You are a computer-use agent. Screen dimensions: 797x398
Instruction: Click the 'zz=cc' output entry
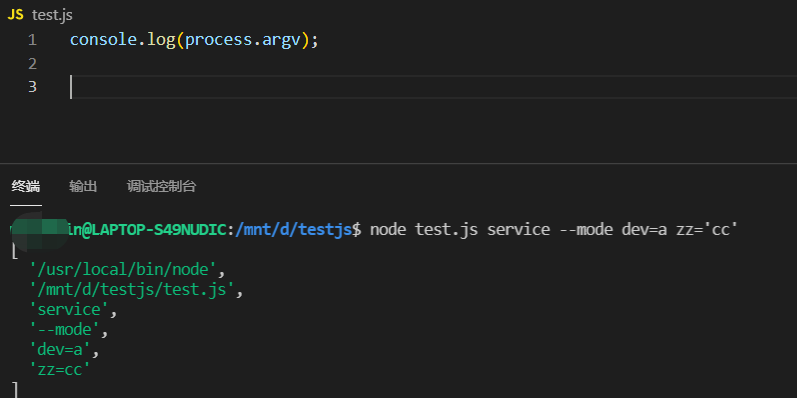60,370
